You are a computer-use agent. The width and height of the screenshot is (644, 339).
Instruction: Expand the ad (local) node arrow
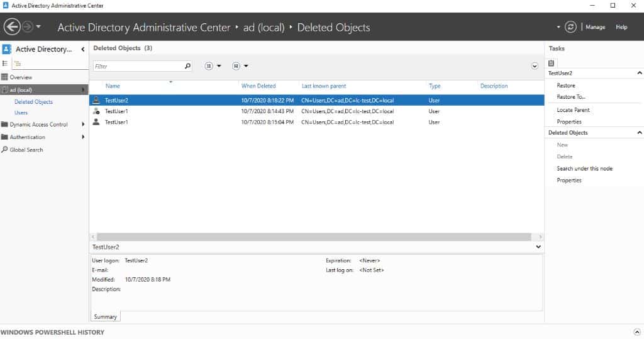point(84,89)
